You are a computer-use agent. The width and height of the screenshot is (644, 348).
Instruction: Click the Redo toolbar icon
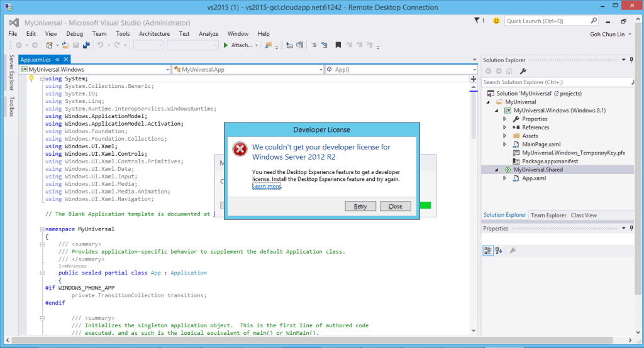[x=117, y=45]
